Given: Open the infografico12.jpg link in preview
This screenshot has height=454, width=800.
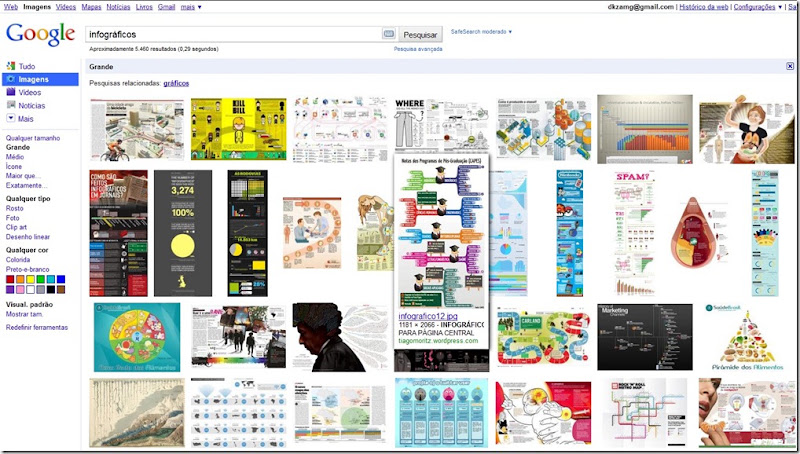Looking at the screenshot, I should point(428,316).
